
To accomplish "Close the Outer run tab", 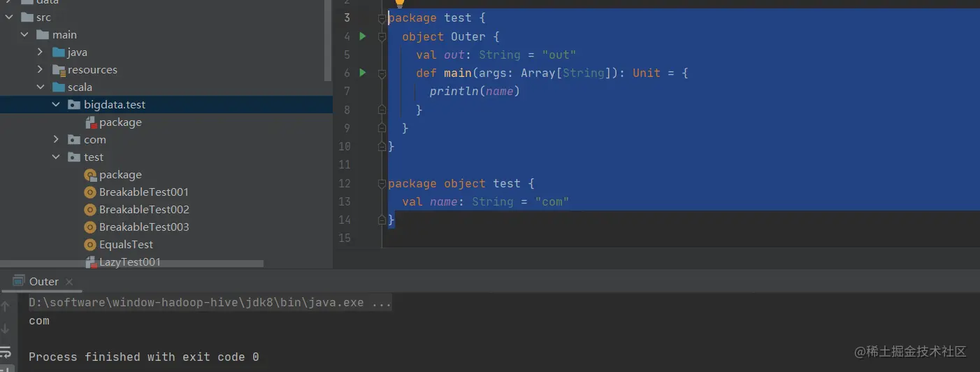I will (69, 282).
